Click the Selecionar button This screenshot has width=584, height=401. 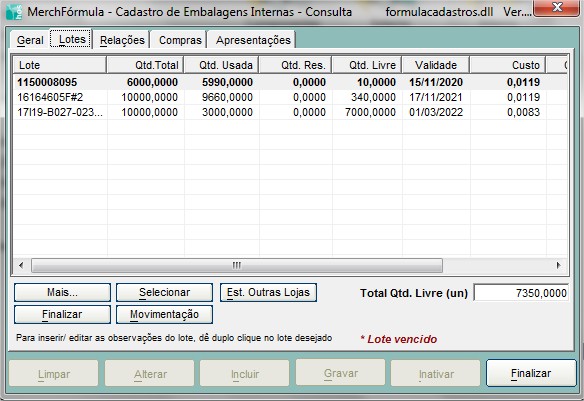click(x=164, y=292)
